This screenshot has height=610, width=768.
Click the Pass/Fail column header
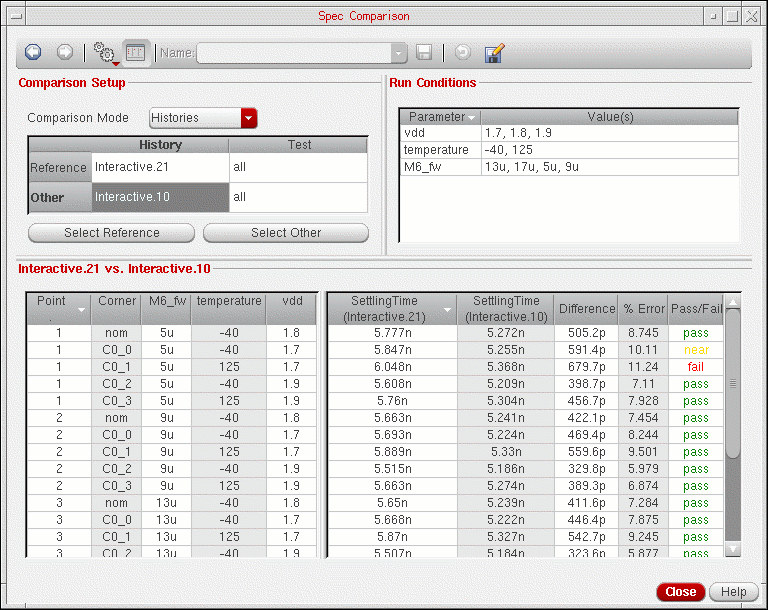coord(696,309)
